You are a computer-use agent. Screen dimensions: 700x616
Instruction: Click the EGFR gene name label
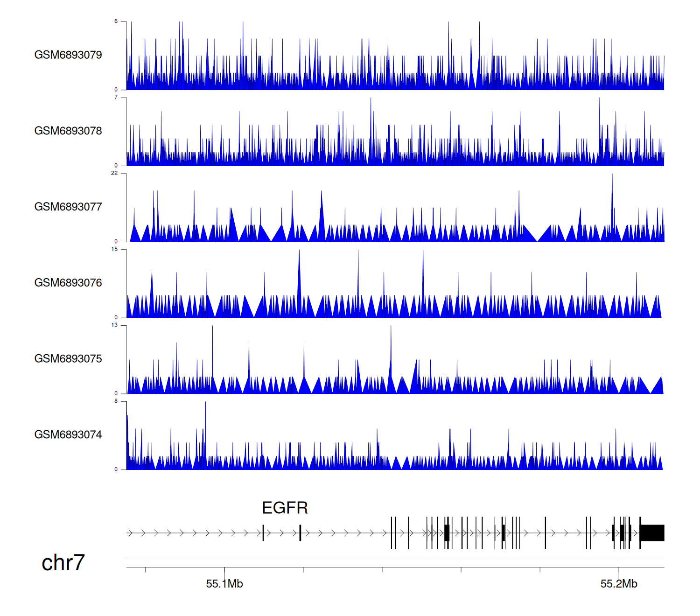(x=285, y=508)
